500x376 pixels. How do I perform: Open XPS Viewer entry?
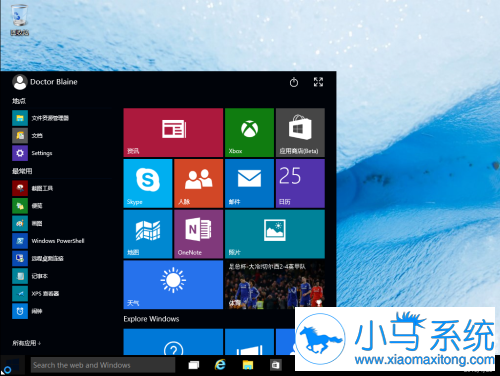36,294
